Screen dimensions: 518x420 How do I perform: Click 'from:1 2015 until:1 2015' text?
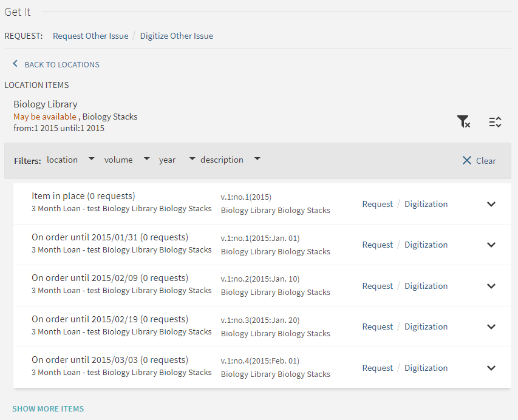59,128
